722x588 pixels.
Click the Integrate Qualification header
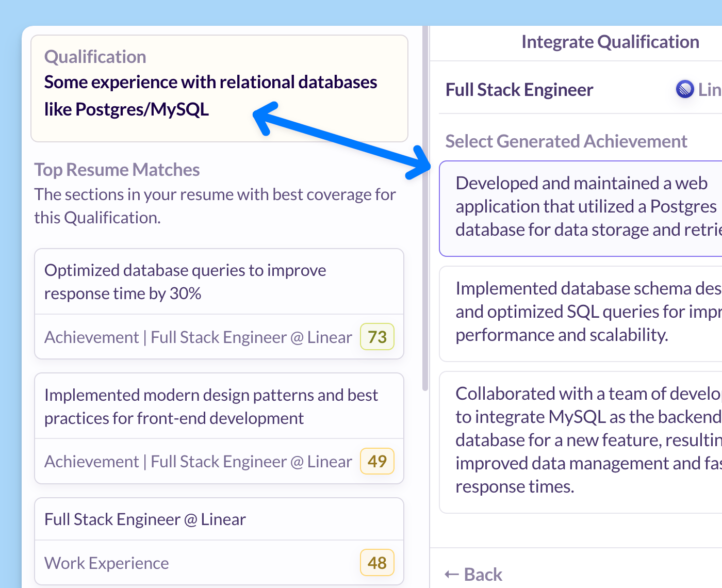coord(610,42)
